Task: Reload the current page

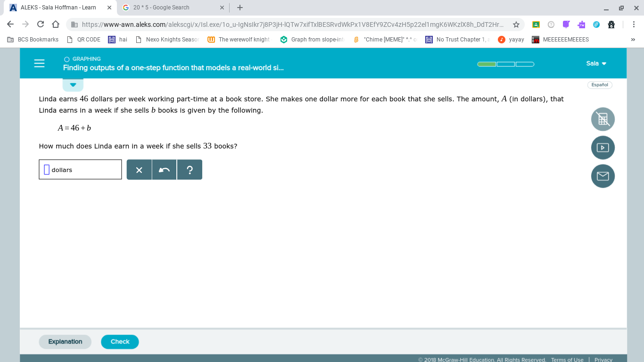Action: [x=41, y=24]
